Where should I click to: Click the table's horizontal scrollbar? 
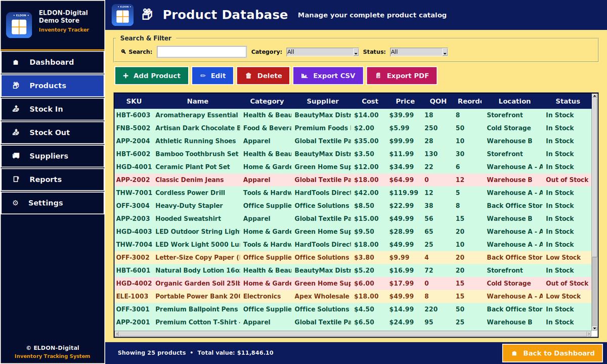[353, 334]
